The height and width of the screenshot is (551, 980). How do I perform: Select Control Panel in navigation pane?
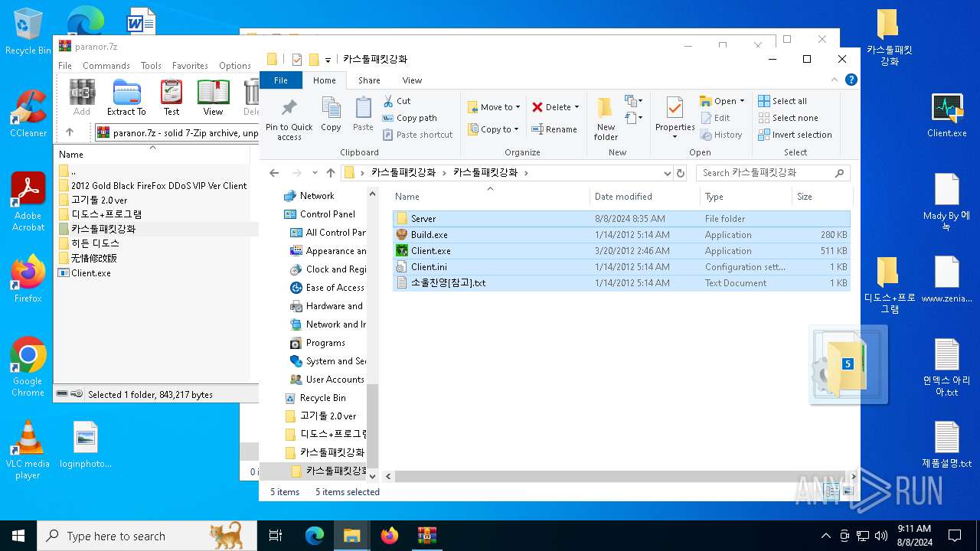coord(328,214)
